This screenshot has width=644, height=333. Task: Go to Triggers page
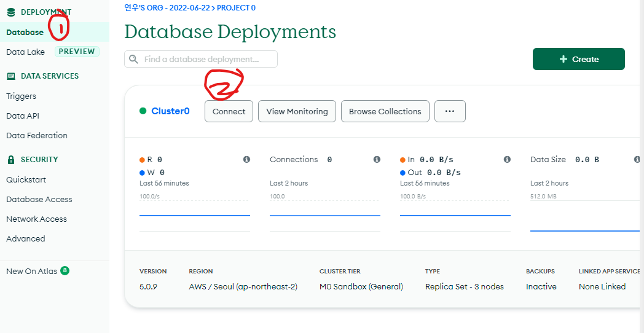(22, 96)
